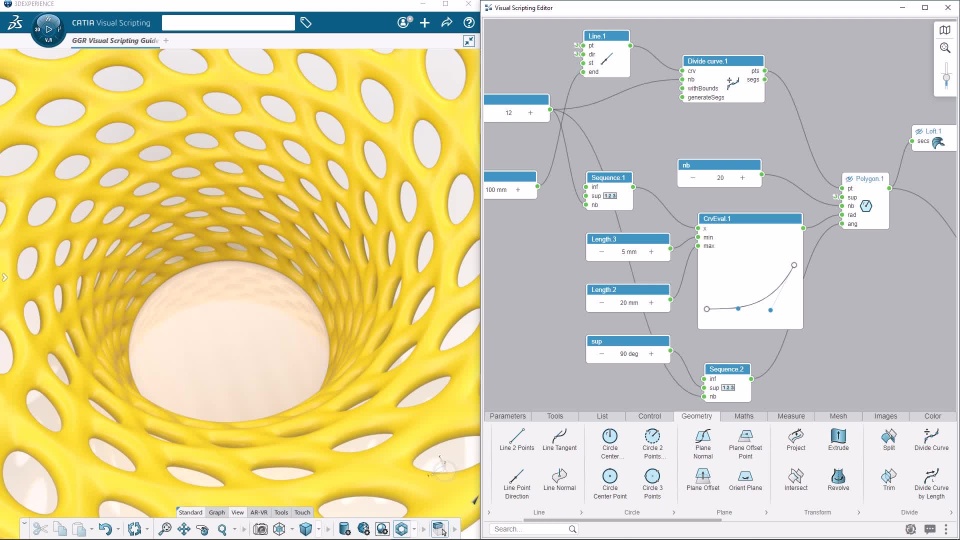Click the plus add icon in the CATIA header
Screen dimensions: 960x540
point(425,23)
